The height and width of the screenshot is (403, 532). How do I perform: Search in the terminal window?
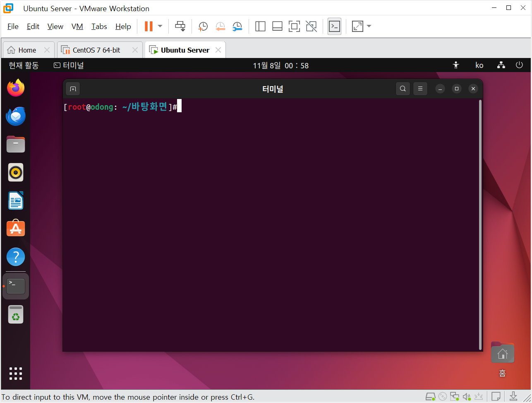tap(403, 89)
